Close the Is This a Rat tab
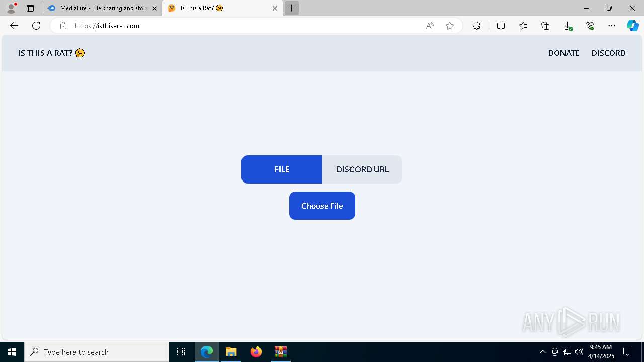The image size is (644, 362). pyautogui.click(x=275, y=8)
